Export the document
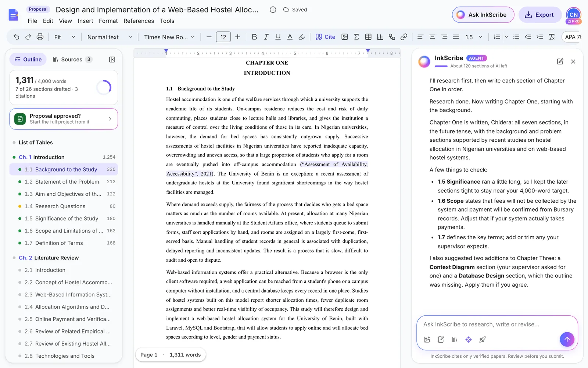This screenshot has height=368, width=588. (539, 15)
